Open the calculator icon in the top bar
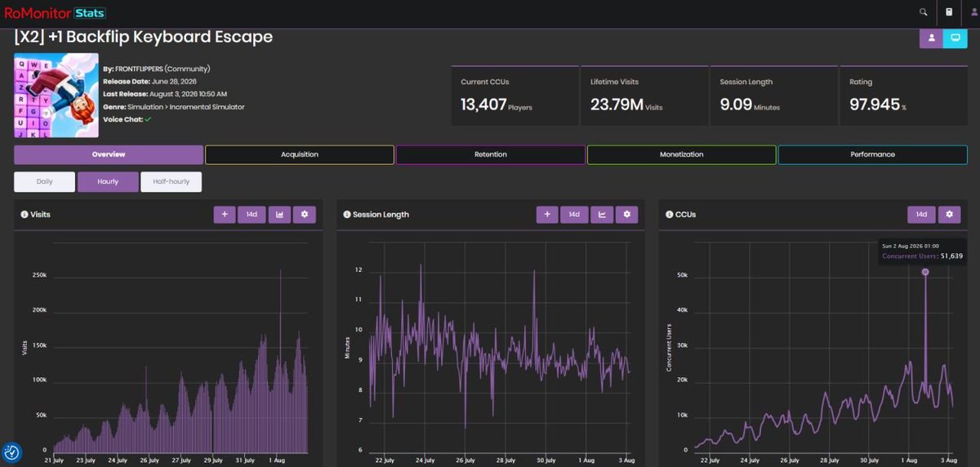This screenshot has height=467, width=980. 949,12
